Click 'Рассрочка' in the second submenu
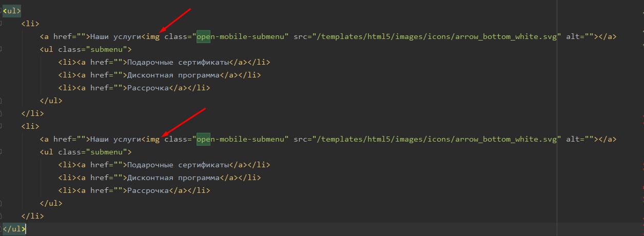This screenshot has width=644, height=236. point(148,190)
